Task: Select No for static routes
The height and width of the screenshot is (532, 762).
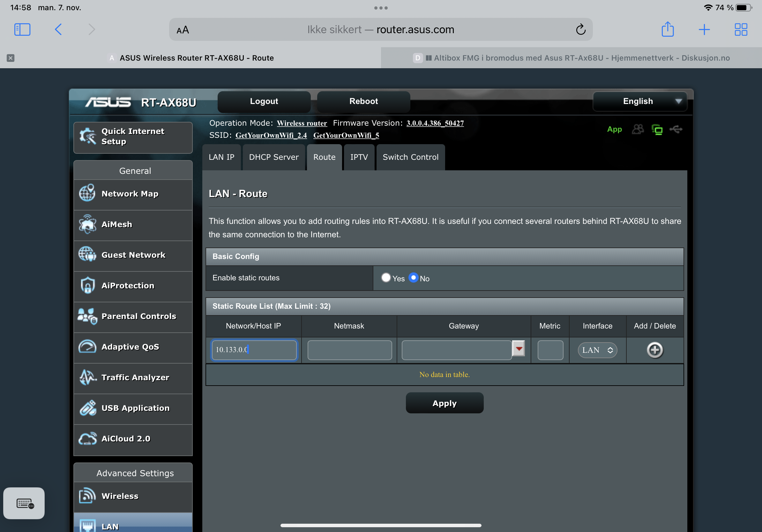Action: (413, 277)
